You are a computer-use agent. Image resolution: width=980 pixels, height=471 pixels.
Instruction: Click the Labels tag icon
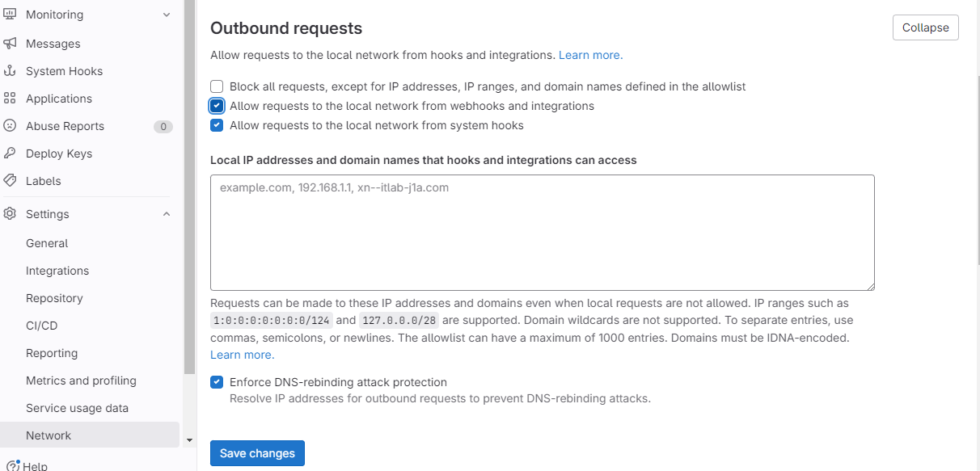[10, 181]
